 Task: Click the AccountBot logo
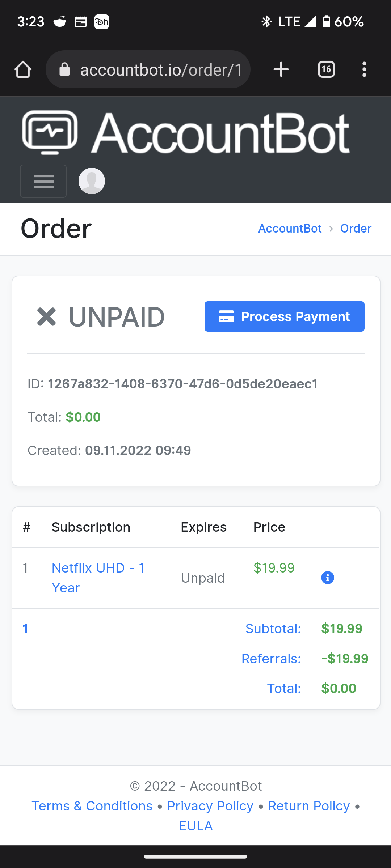click(186, 133)
